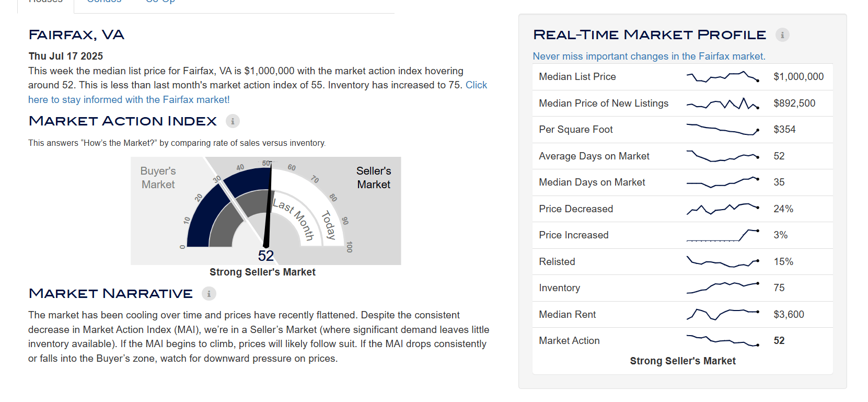Click info icon beside Real-Time Market Profile
868x402 pixels.
click(782, 35)
